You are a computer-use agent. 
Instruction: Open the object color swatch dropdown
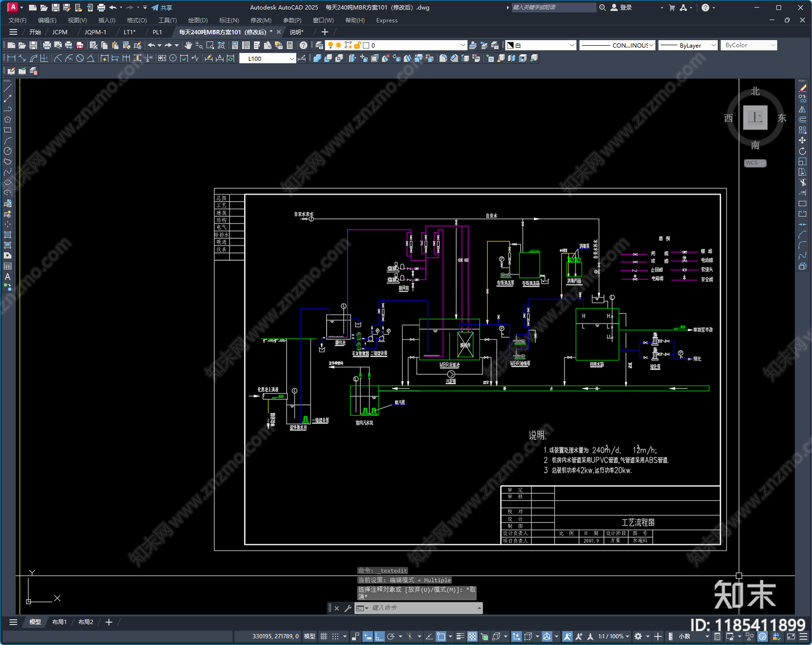click(540, 45)
